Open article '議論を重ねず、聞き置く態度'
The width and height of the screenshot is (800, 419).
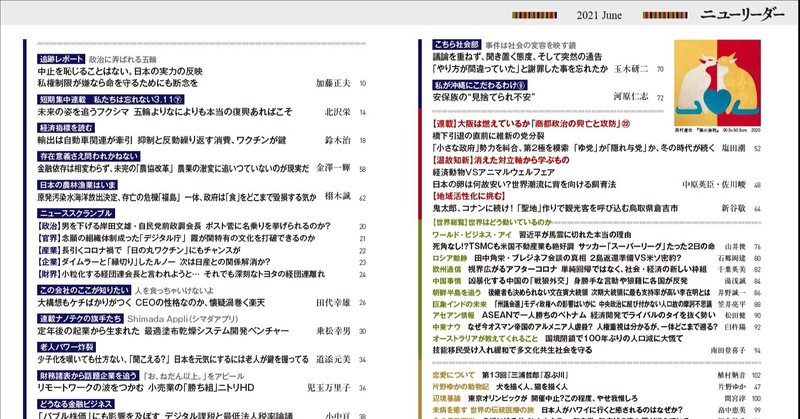(517, 57)
